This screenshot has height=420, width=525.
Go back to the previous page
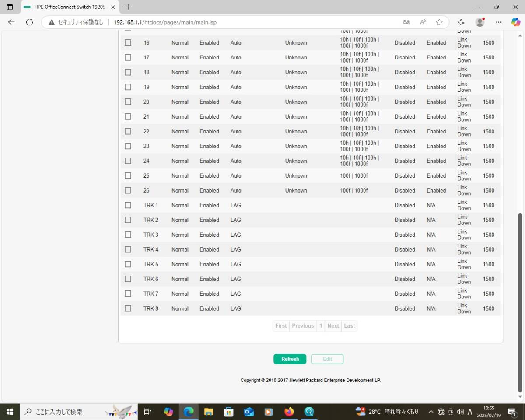click(11, 22)
